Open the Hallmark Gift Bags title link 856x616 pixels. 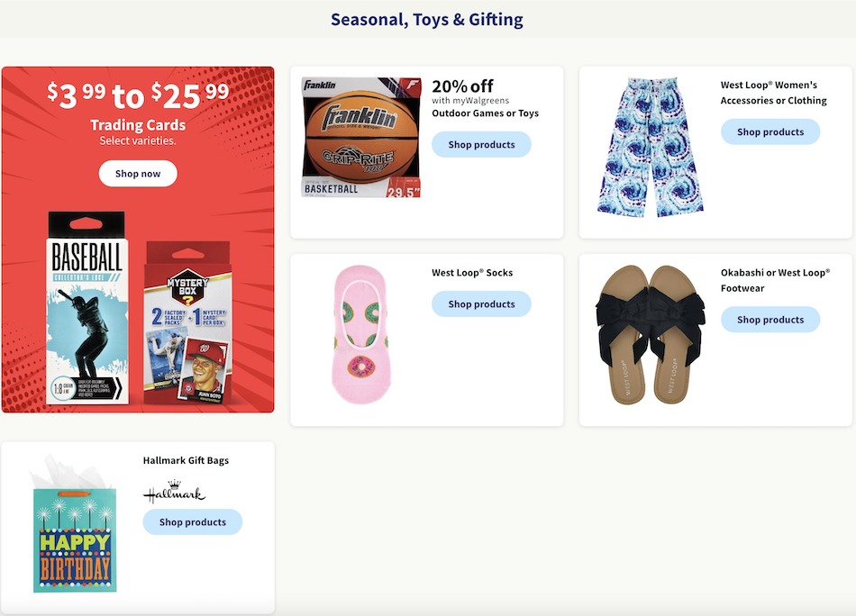click(x=186, y=460)
